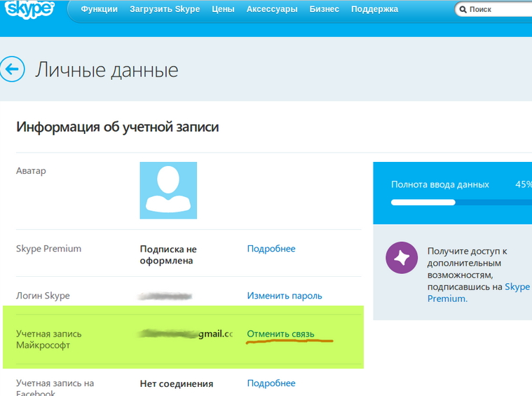Image resolution: width=532 pixels, height=396 pixels.
Task: Go back using the circular arrow icon
Action: coord(12,69)
